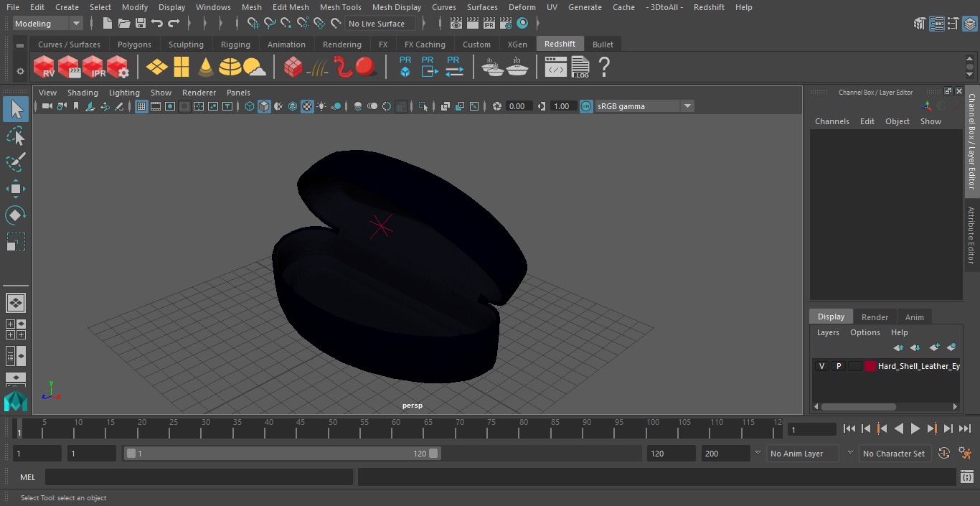This screenshot has width=980, height=506.
Task: Launch Redshift RenderView with RV icon
Action: (44, 67)
